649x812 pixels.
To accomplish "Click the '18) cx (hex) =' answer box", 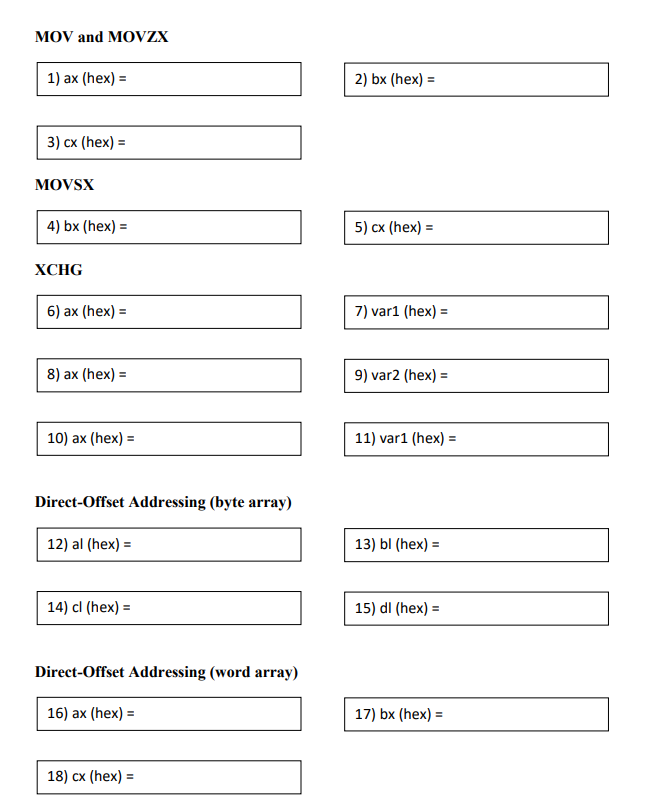I will pyautogui.click(x=169, y=777).
